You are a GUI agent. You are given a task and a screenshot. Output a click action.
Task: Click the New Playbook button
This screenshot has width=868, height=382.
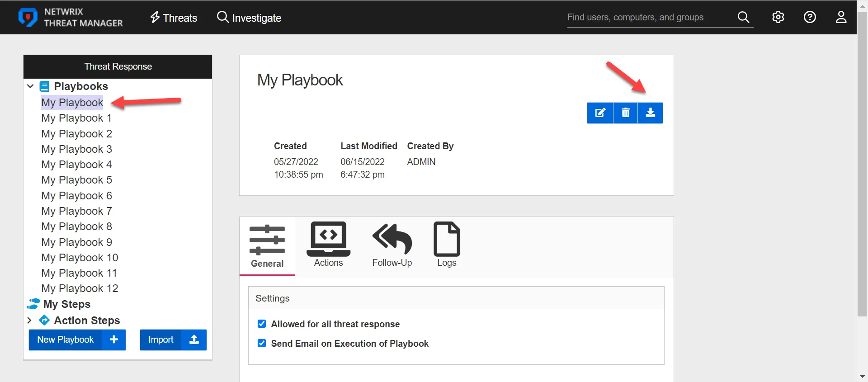pos(77,340)
